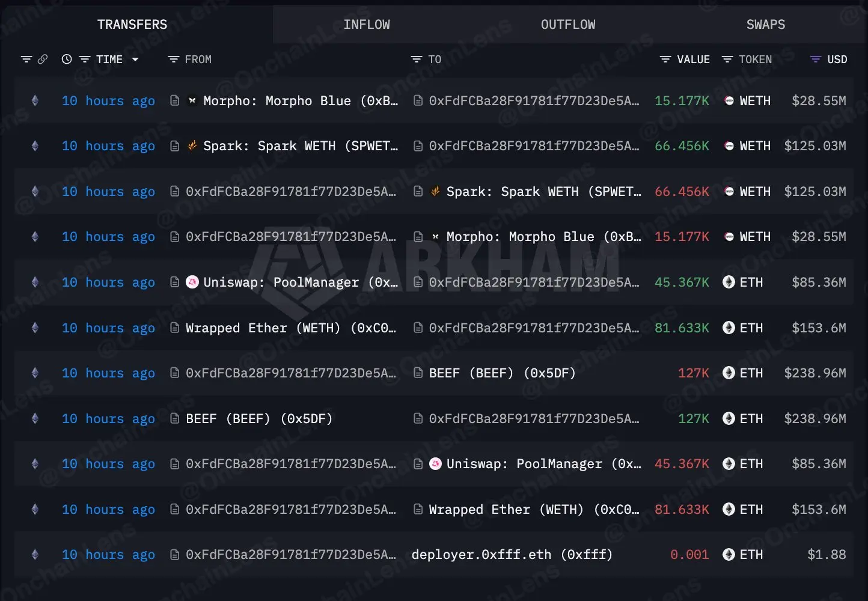This screenshot has height=601, width=868.
Task: Click the Uniswap logo in the FROM column
Action: click(x=192, y=282)
